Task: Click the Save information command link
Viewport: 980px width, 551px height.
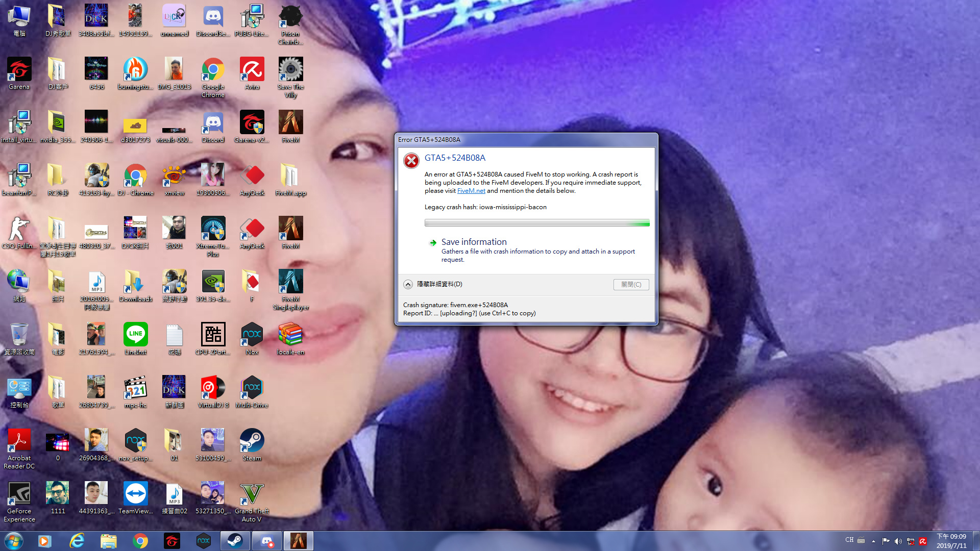Action: 474,242
